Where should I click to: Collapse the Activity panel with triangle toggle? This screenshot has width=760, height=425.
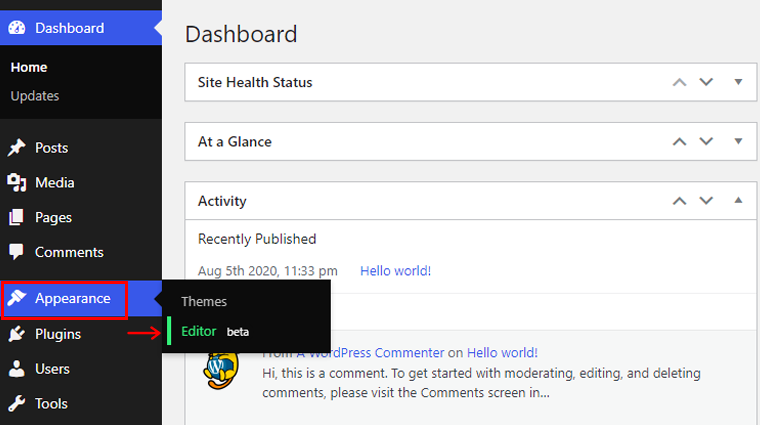coord(738,200)
